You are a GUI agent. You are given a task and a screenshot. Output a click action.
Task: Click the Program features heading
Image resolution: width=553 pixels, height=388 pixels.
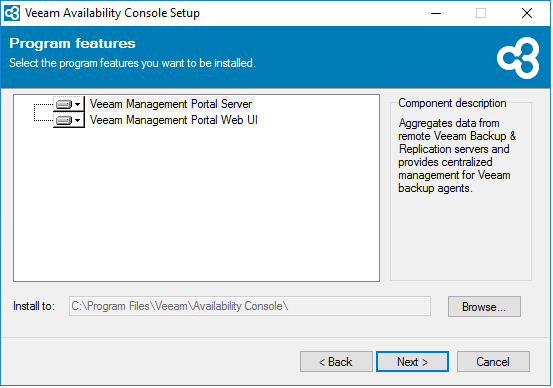pos(72,43)
